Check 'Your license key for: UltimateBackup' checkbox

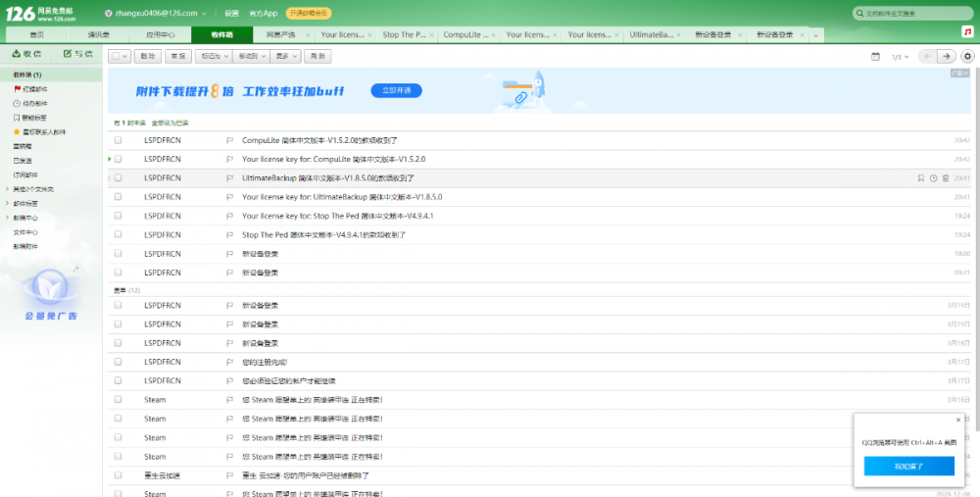pyautogui.click(x=118, y=196)
